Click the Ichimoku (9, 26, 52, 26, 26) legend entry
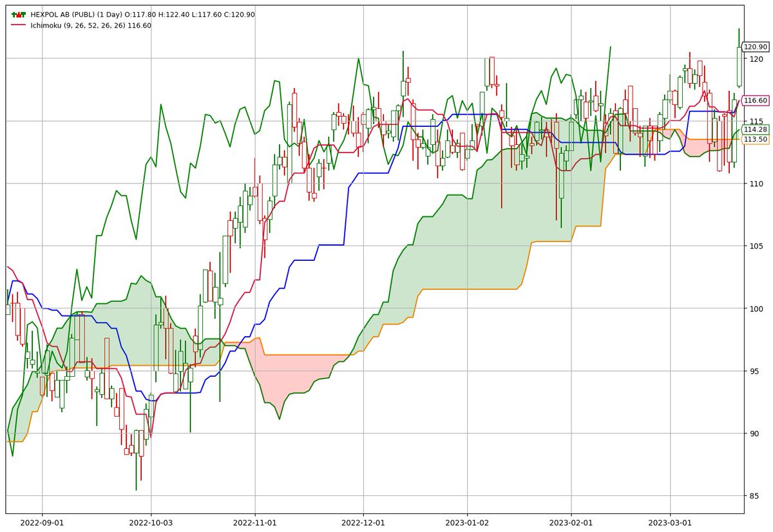 coord(91,25)
